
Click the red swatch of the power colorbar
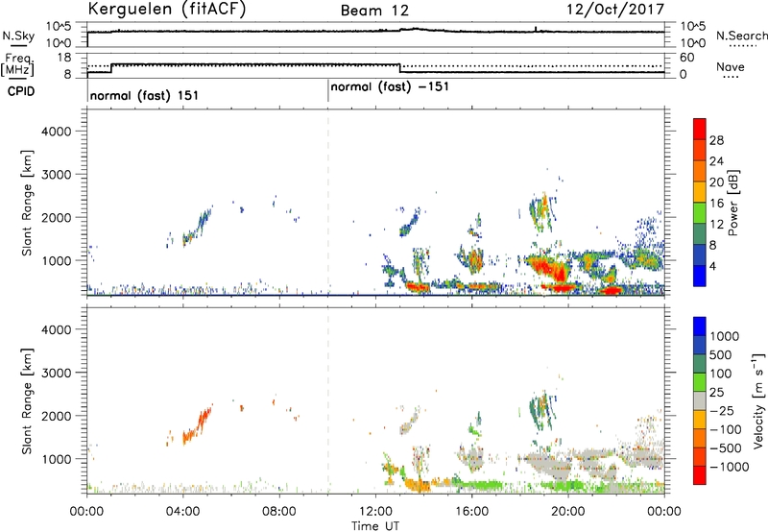click(700, 129)
